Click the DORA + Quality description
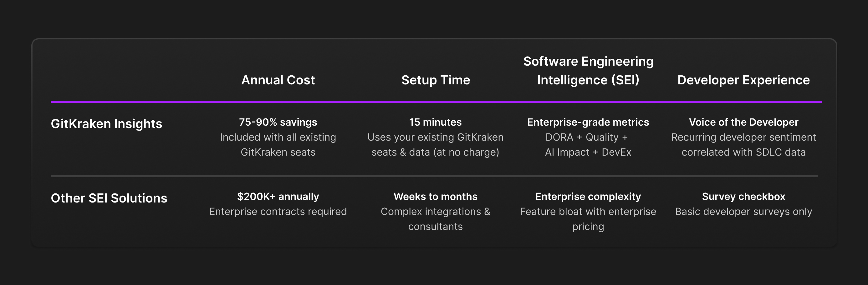 pyautogui.click(x=588, y=145)
